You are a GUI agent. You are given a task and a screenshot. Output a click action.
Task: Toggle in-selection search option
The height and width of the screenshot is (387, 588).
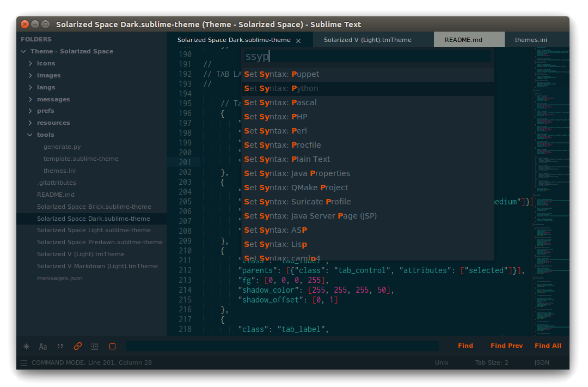tap(95, 346)
